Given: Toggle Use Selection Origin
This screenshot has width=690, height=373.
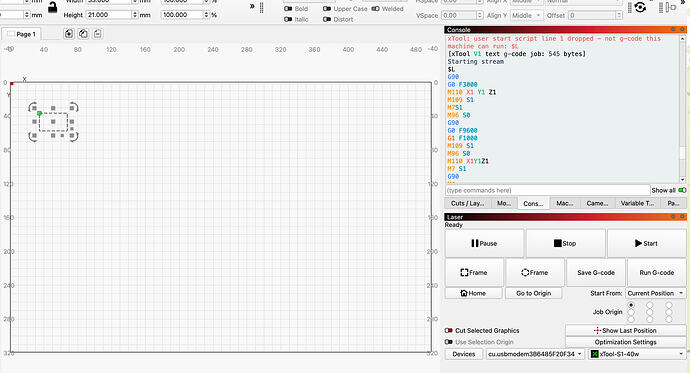Looking at the screenshot, I should (448, 342).
